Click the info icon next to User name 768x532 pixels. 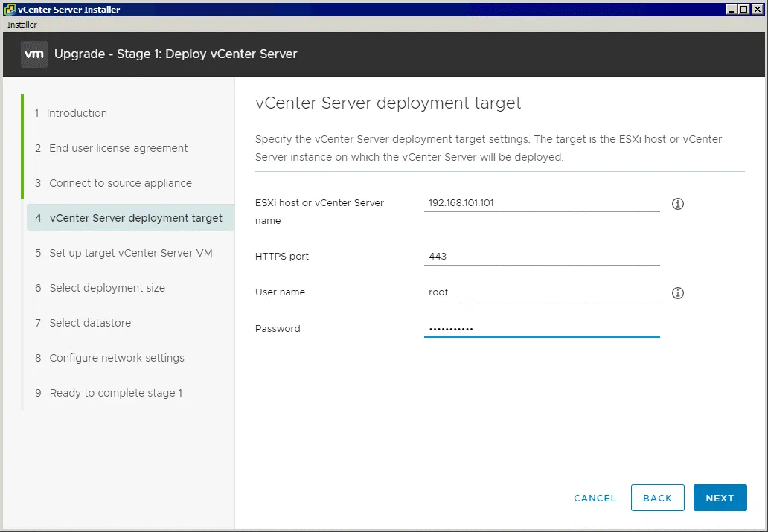[677, 293]
